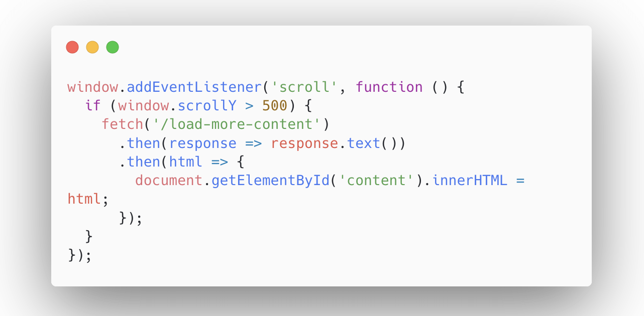The width and height of the screenshot is (644, 316).
Task: Click the final closing '});' line
Action: (x=80, y=255)
